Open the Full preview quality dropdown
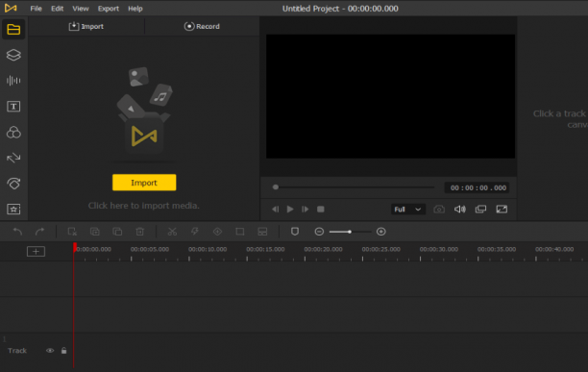 (x=408, y=210)
